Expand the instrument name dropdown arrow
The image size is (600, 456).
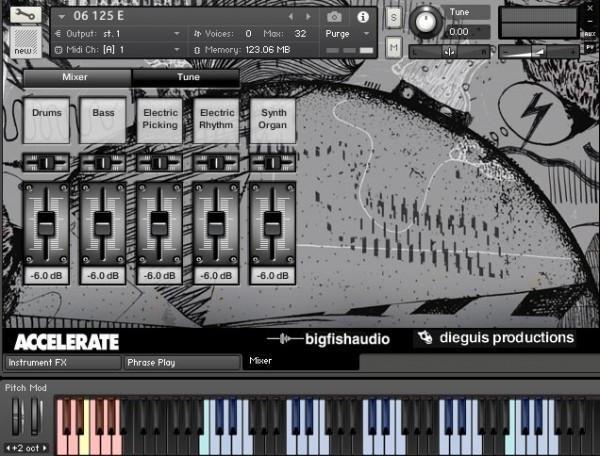(x=62, y=16)
